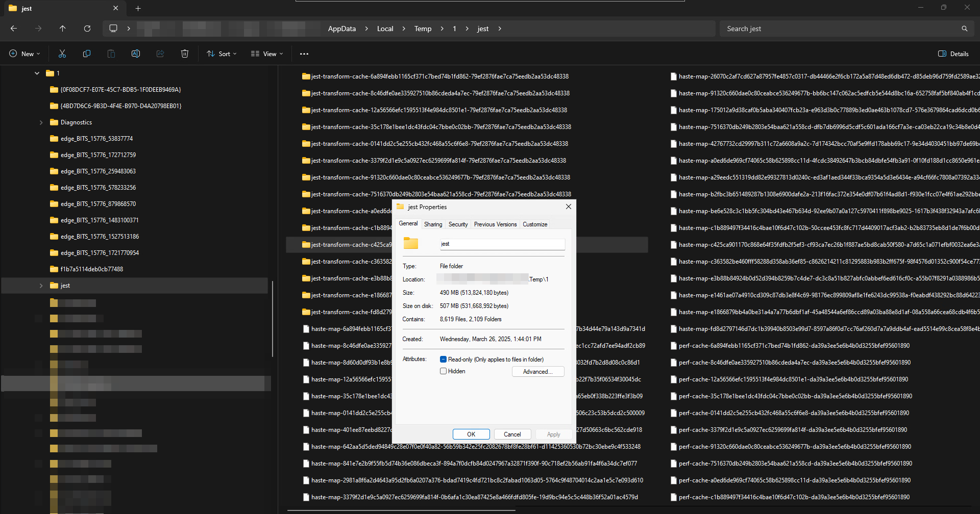Open the View dropdown menu
This screenshot has height=514, width=980.
coord(266,54)
